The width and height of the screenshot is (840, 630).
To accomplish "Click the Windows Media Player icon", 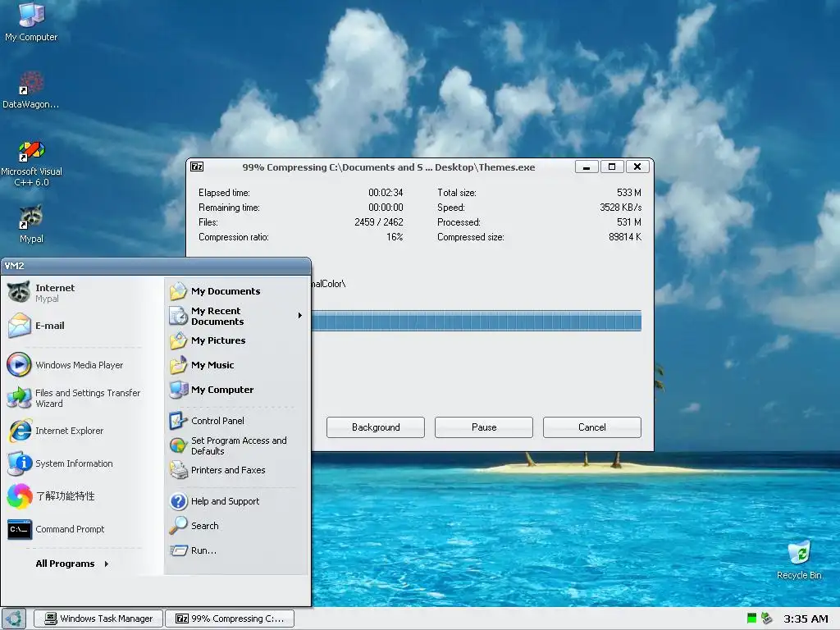I will point(19,365).
